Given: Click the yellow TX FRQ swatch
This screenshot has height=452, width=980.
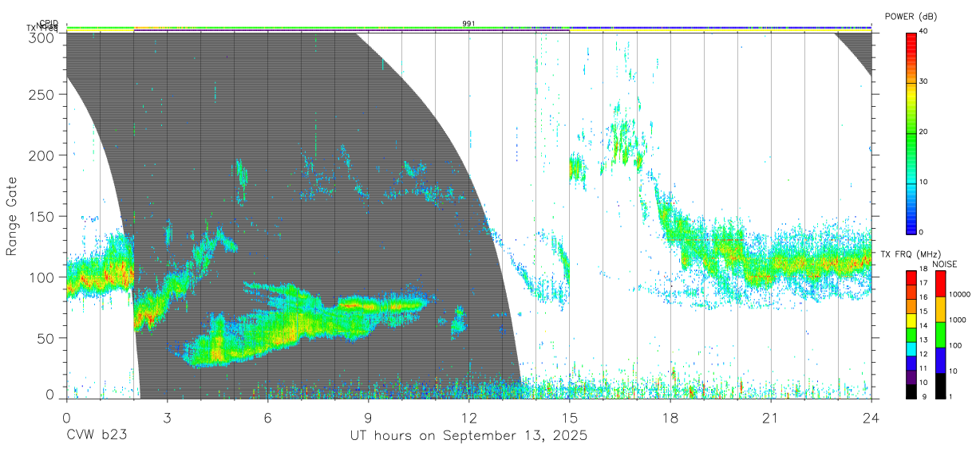Looking at the screenshot, I should click(911, 320).
